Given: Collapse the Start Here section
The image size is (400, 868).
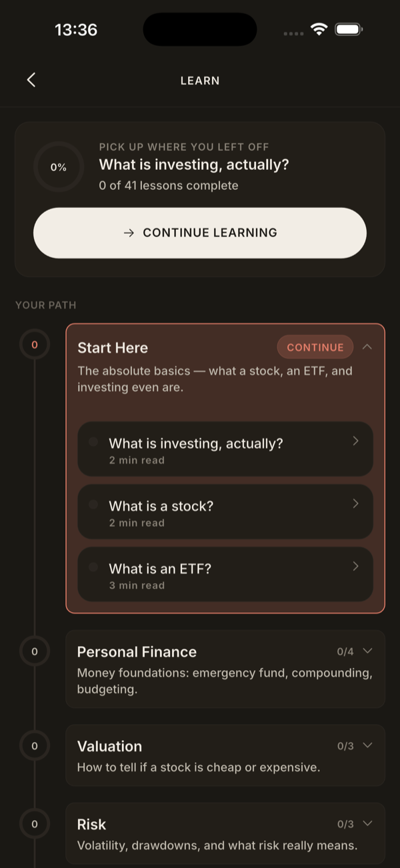Looking at the screenshot, I should point(367,347).
